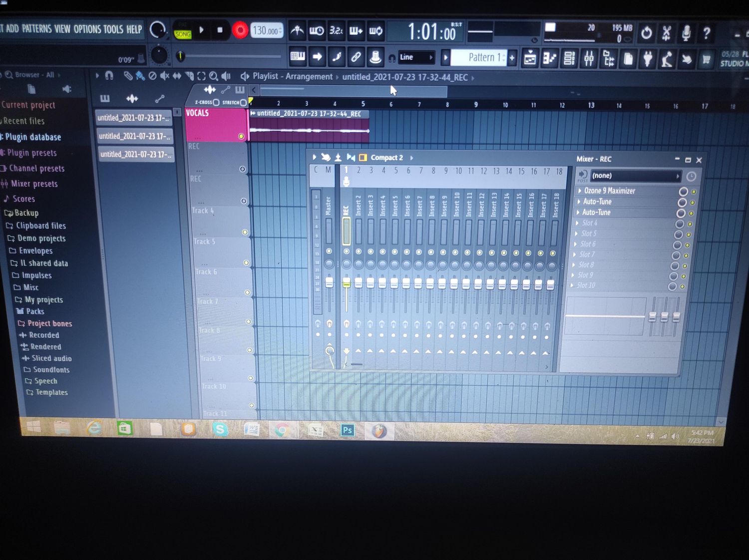The image size is (749, 560).
Task: Open playlist options arrow next to magnet
Action: [x=97, y=75]
